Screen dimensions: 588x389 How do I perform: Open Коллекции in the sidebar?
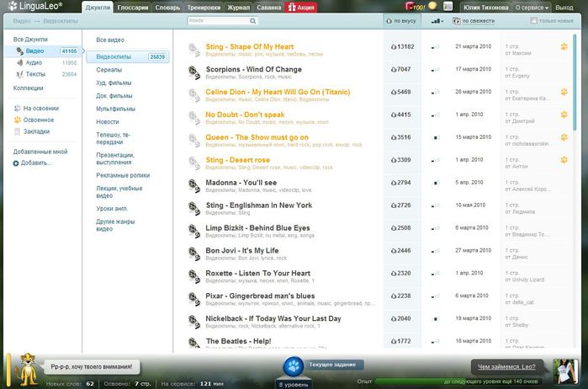(x=28, y=88)
